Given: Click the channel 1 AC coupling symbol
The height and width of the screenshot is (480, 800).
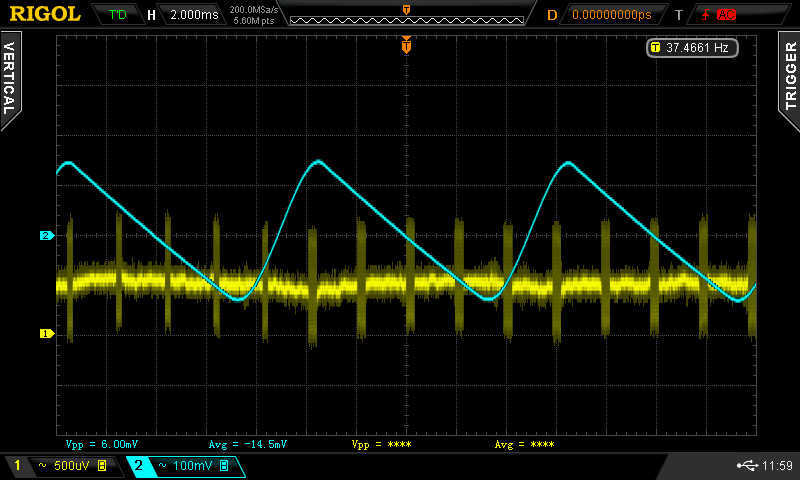Looking at the screenshot, I should pos(42,466).
